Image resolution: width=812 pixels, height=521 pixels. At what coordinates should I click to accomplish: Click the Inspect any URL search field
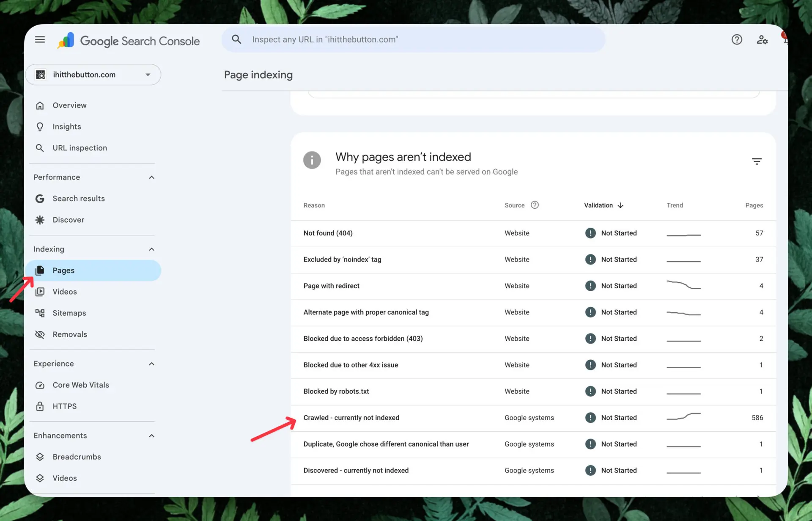[x=413, y=39]
